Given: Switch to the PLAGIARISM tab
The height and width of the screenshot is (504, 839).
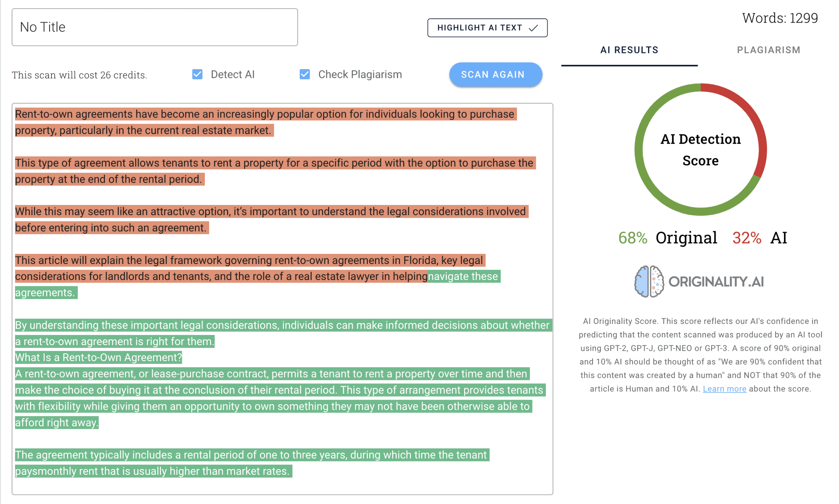Looking at the screenshot, I should (768, 50).
